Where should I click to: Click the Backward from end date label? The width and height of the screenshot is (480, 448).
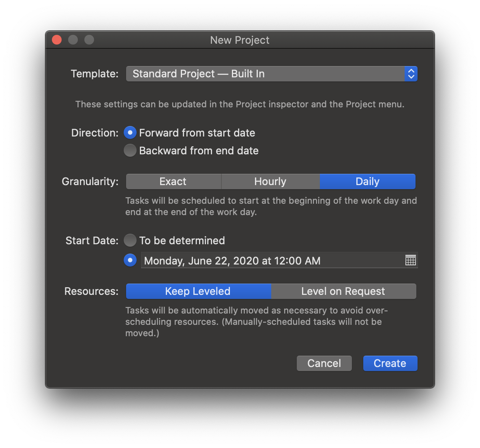[199, 151]
